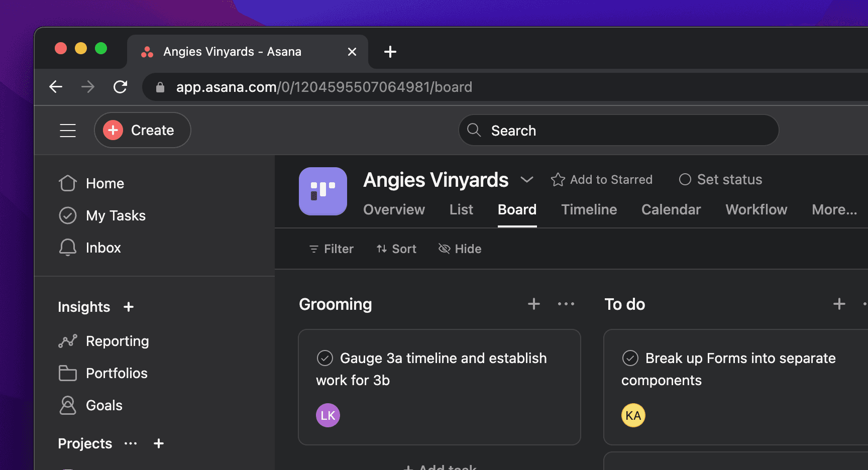The height and width of the screenshot is (470, 868).
Task: Add a task to the Grooming column
Action: tap(533, 304)
